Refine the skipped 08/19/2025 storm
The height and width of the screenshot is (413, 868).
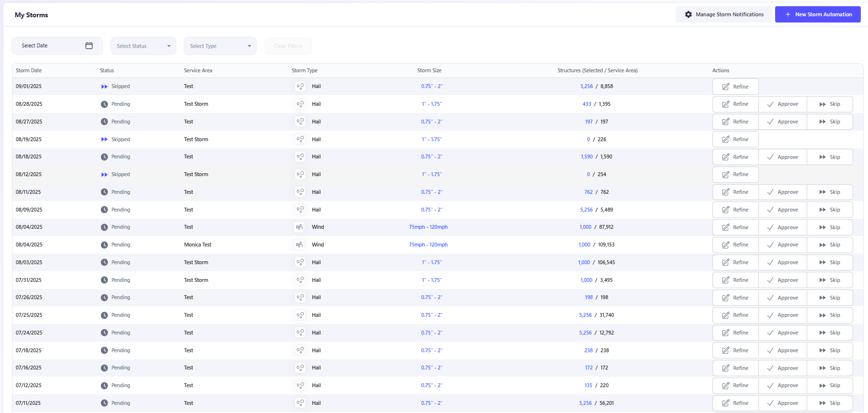735,139
